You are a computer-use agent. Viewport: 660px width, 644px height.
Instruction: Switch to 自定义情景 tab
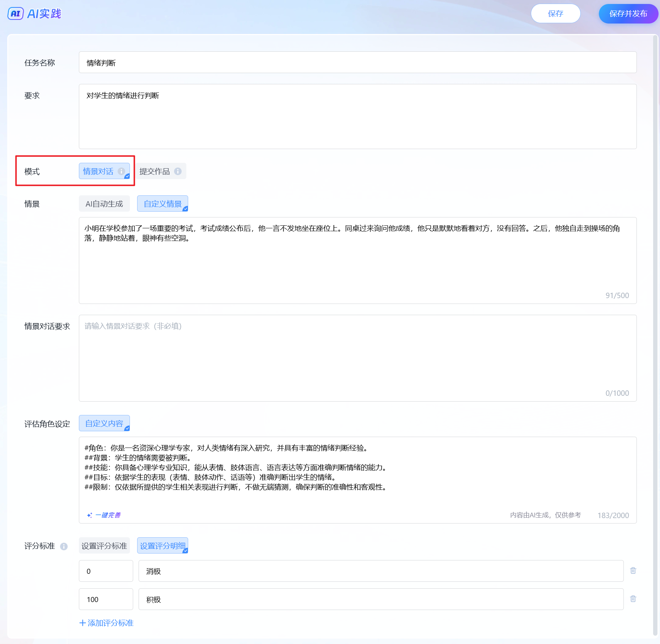point(162,204)
